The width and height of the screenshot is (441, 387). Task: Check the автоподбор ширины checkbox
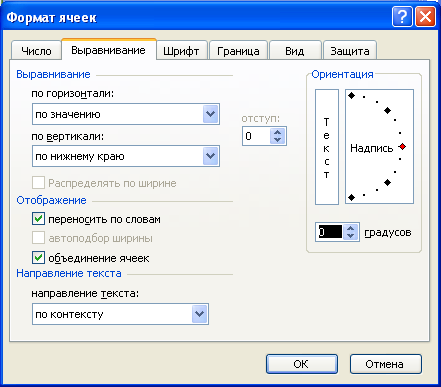point(38,238)
